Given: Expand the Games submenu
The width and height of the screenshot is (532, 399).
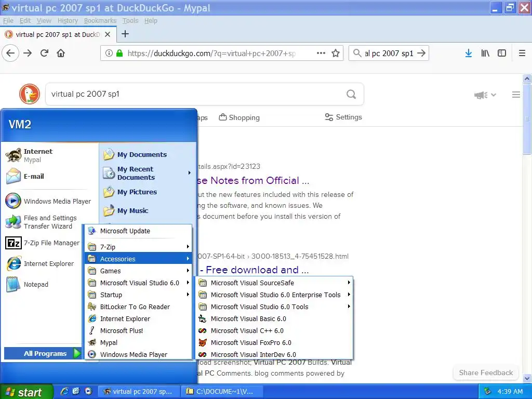Looking at the screenshot, I should click(x=138, y=271).
